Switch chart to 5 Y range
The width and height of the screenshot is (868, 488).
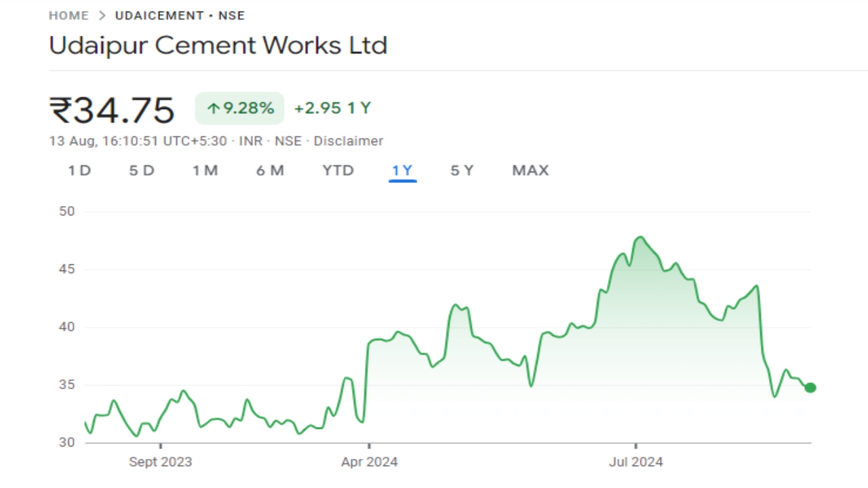pos(462,170)
